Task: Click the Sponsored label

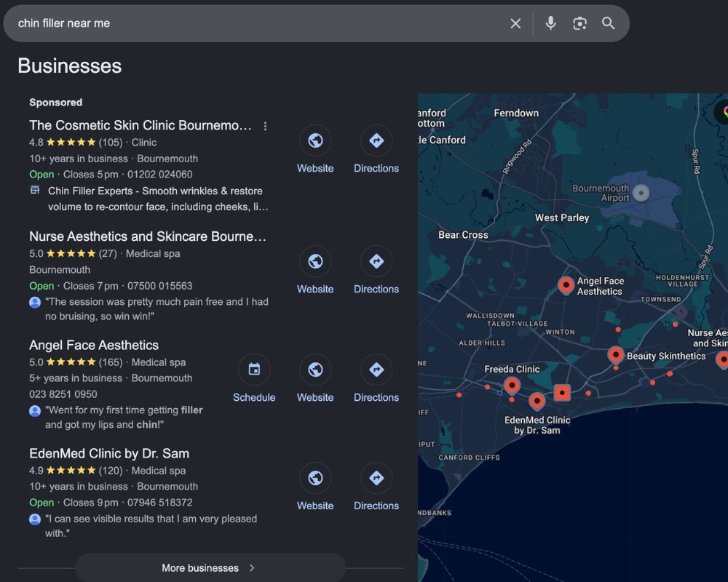Action: (56, 103)
